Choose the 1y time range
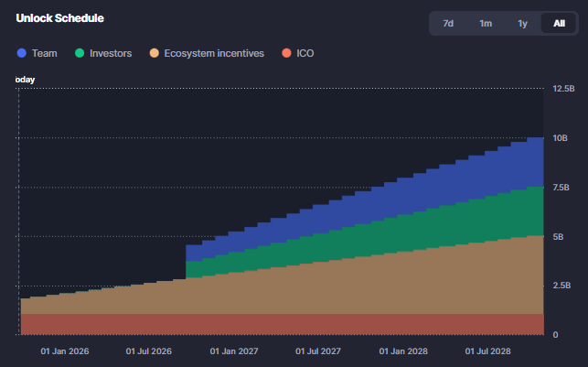 click(x=522, y=23)
